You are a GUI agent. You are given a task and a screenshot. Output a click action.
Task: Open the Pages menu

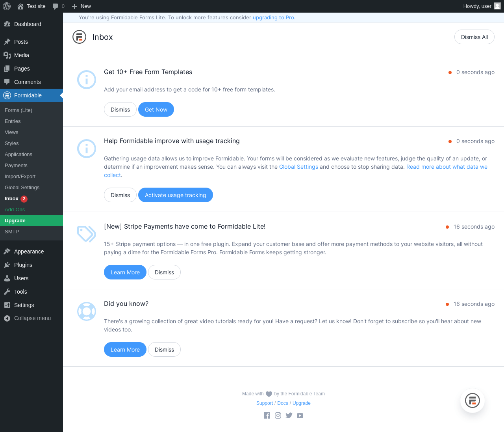click(31, 69)
